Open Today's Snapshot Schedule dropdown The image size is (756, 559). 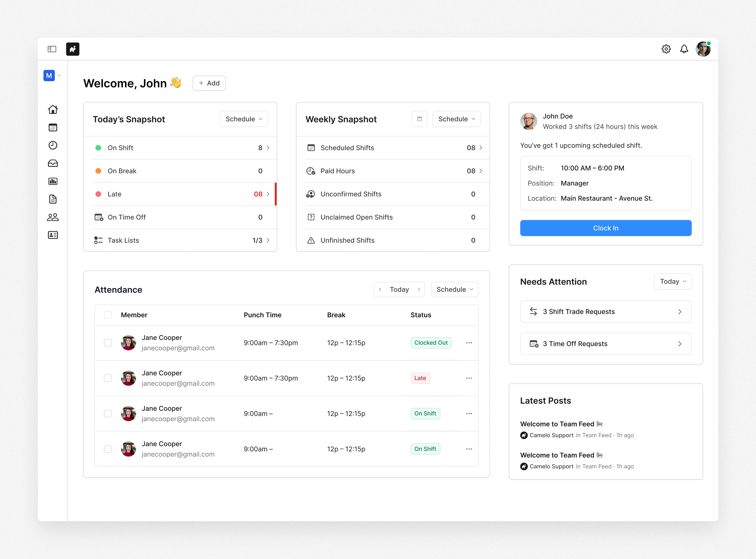click(244, 119)
